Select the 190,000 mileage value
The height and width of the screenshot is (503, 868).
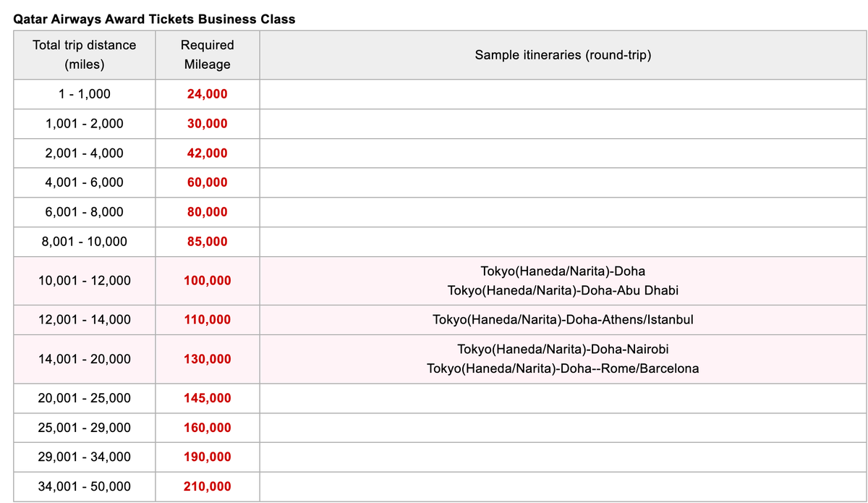[208, 457]
